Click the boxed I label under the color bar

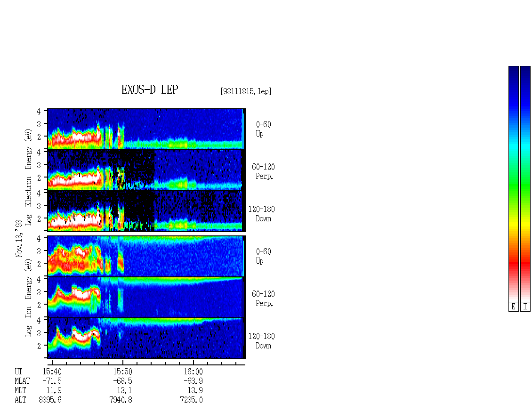pyautogui.click(x=525, y=307)
